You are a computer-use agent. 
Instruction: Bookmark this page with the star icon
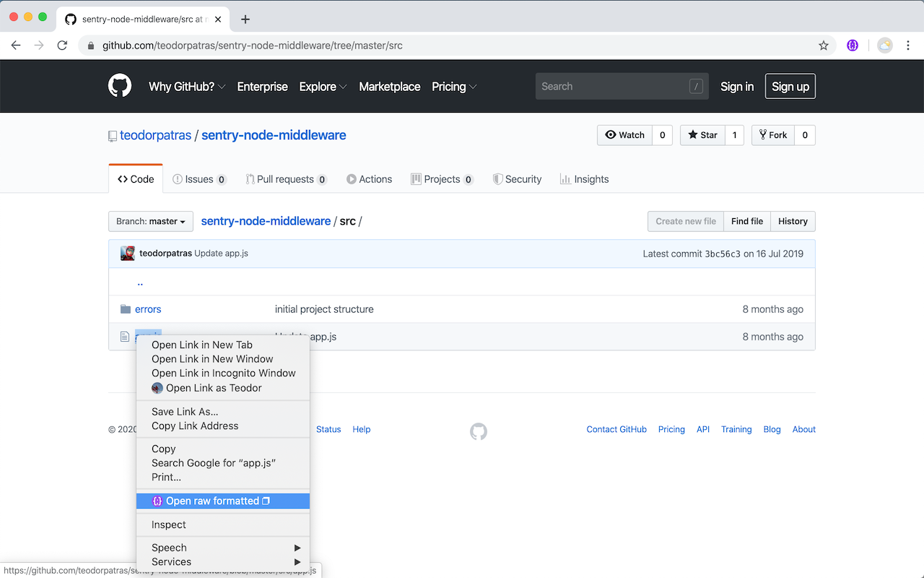pyautogui.click(x=824, y=46)
